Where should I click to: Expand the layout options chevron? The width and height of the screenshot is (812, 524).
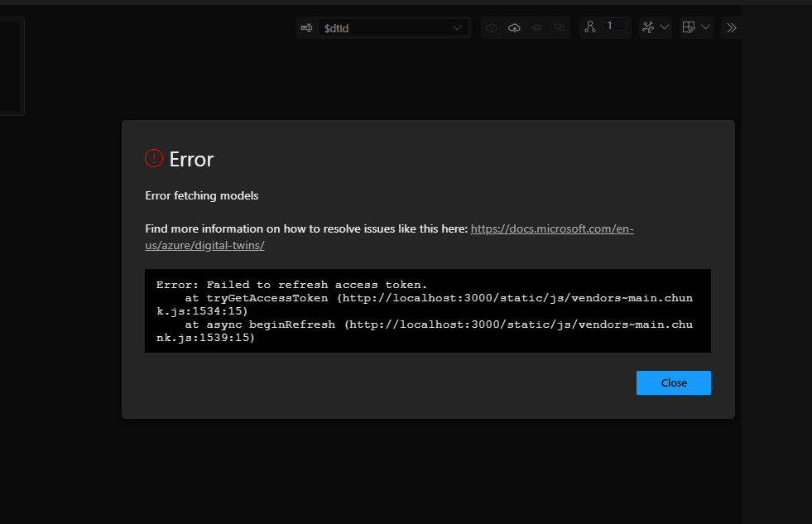[665, 27]
